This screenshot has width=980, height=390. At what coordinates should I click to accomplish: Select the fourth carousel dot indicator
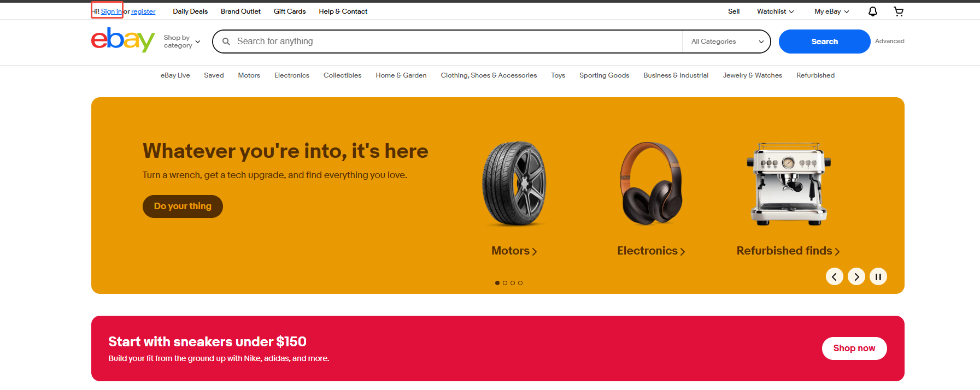coord(520,283)
